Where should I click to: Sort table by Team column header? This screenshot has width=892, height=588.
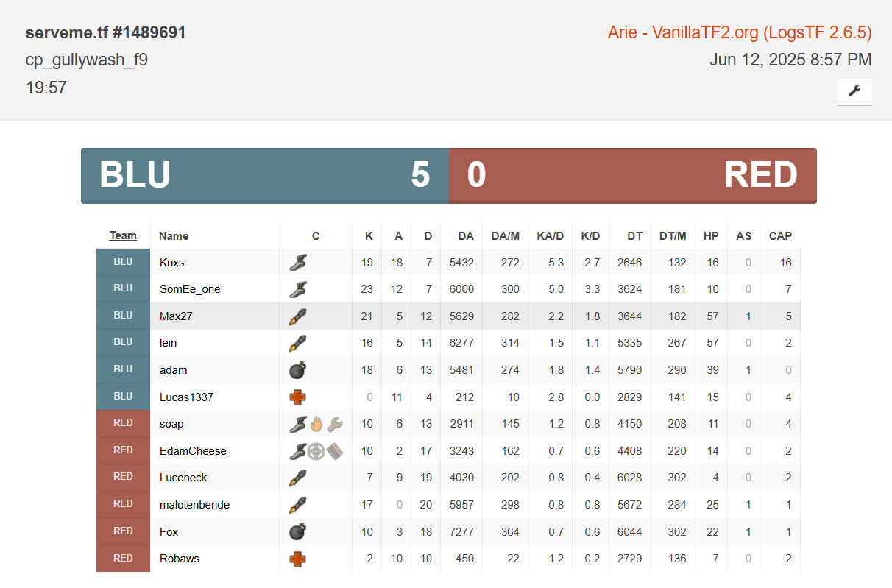pyautogui.click(x=123, y=235)
